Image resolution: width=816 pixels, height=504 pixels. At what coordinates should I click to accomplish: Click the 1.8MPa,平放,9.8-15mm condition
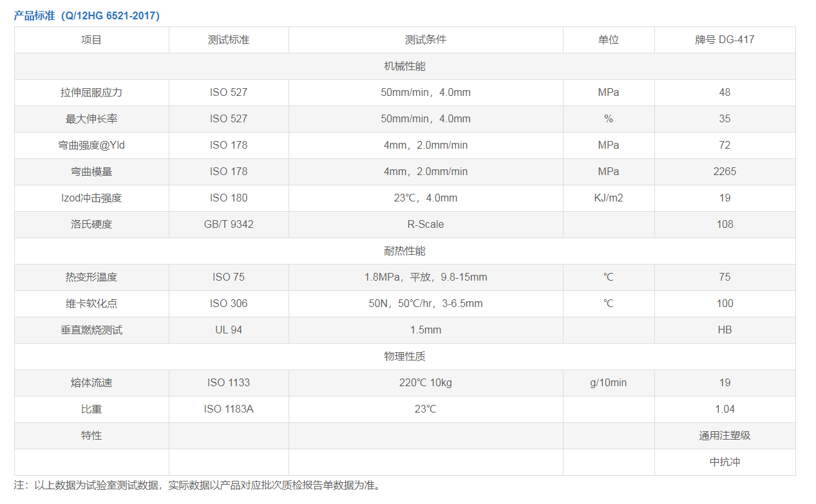(426, 277)
